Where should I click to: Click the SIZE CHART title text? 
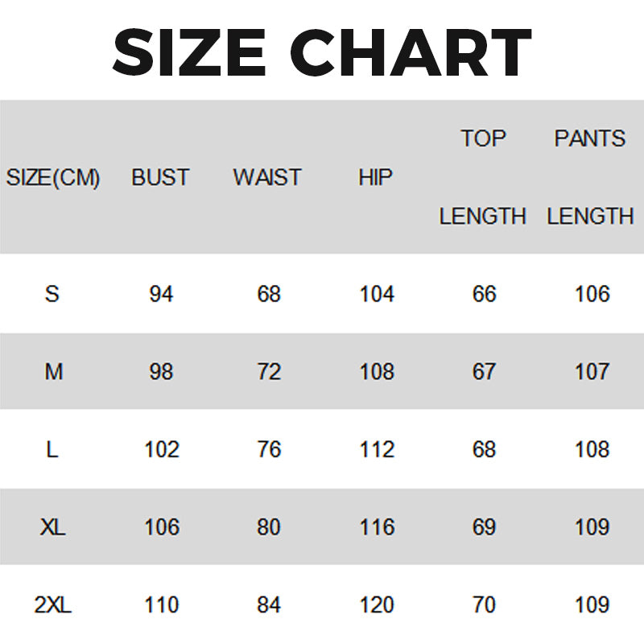pyautogui.click(x=322, y=52)
